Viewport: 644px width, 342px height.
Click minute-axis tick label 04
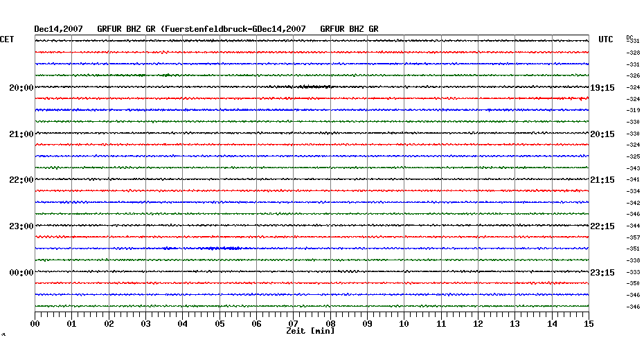183,324
